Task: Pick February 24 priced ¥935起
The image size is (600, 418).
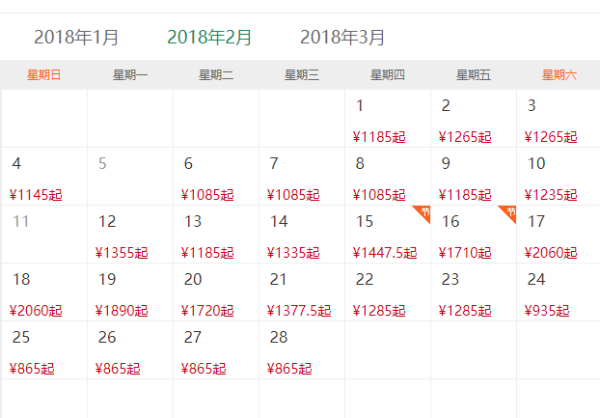Action: click(x=558, y=292)
